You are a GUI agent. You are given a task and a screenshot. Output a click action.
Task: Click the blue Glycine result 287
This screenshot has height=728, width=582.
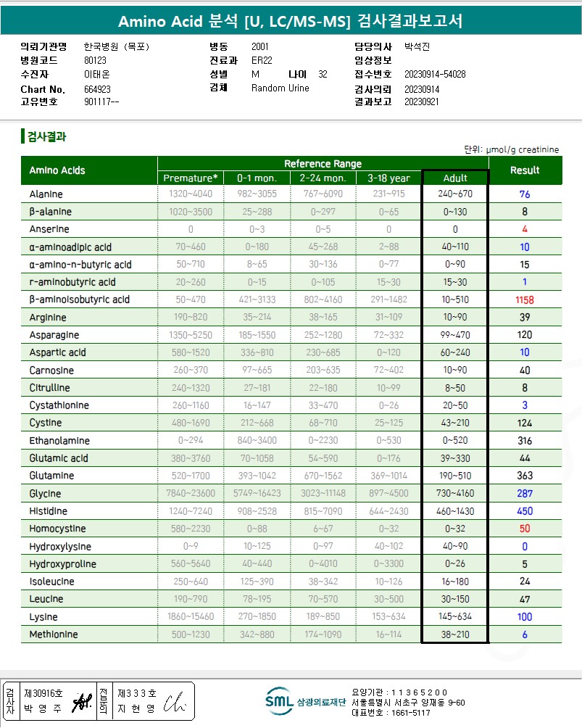click(x=525, y=494)
